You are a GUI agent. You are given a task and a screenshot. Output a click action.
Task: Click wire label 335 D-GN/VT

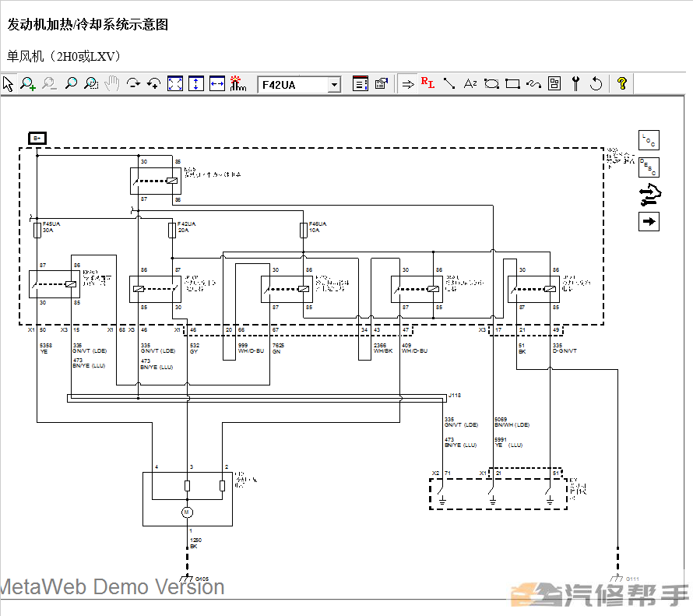pos(565,348)
